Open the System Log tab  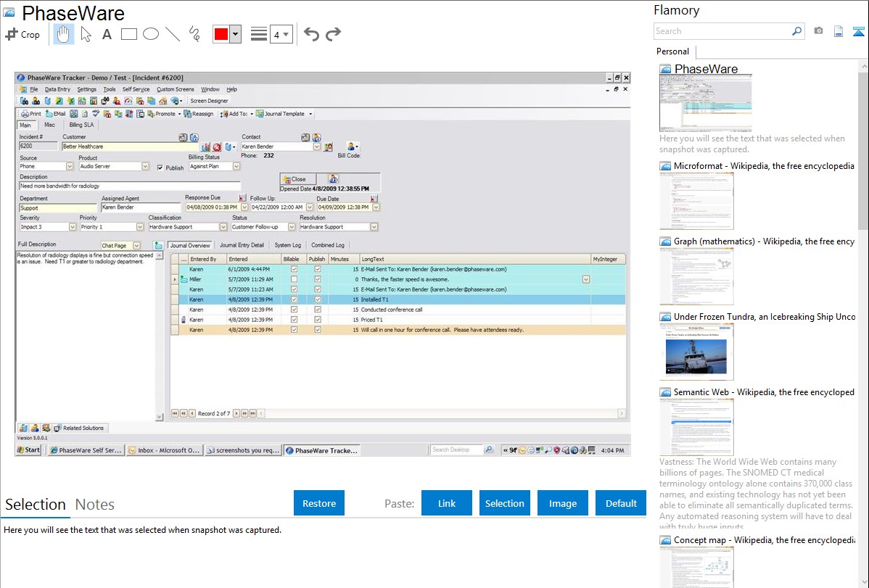288,245
